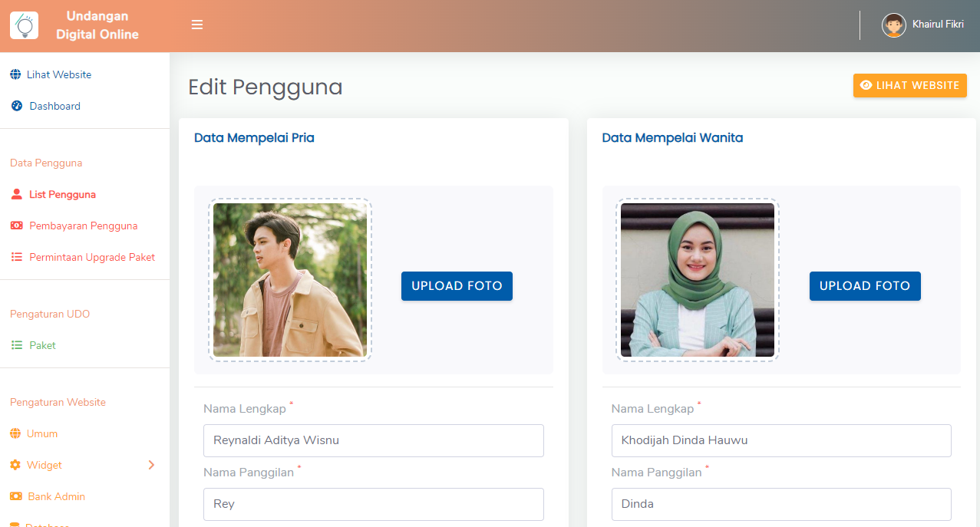Click the Pembayaran Pengguna money icon
980x527 pixels.
(x=17, y=226)
